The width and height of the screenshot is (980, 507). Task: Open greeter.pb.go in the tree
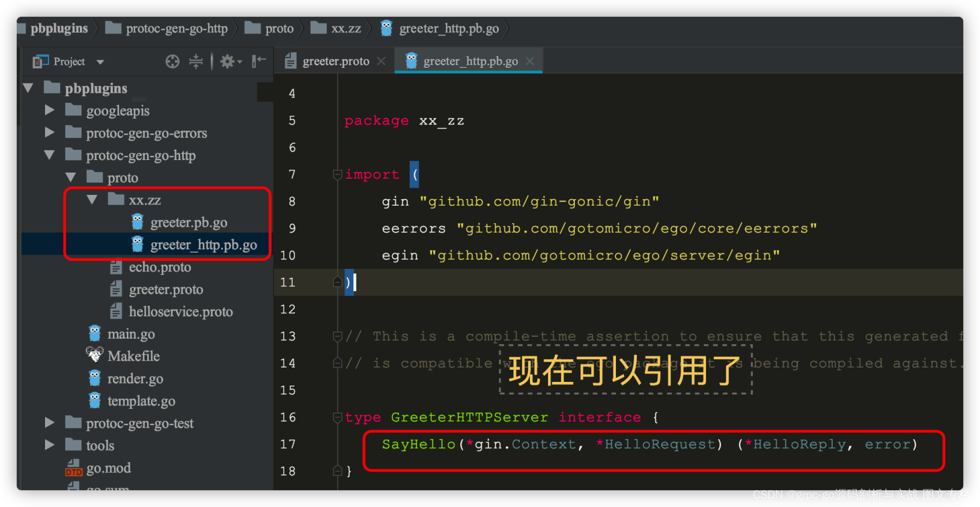click(x=189, y=223)
